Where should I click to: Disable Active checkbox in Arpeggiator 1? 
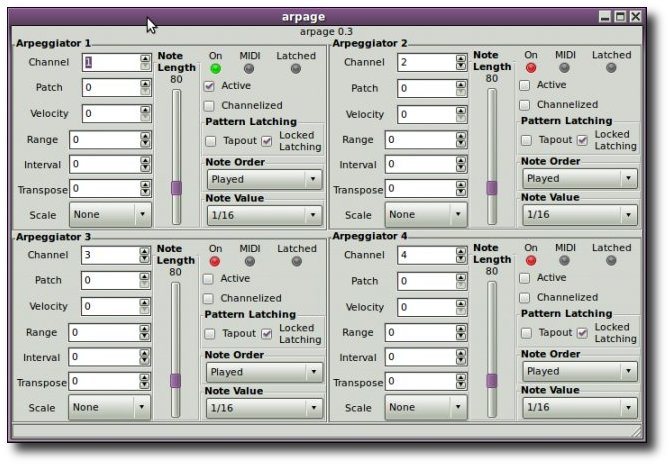click(209, 86)
